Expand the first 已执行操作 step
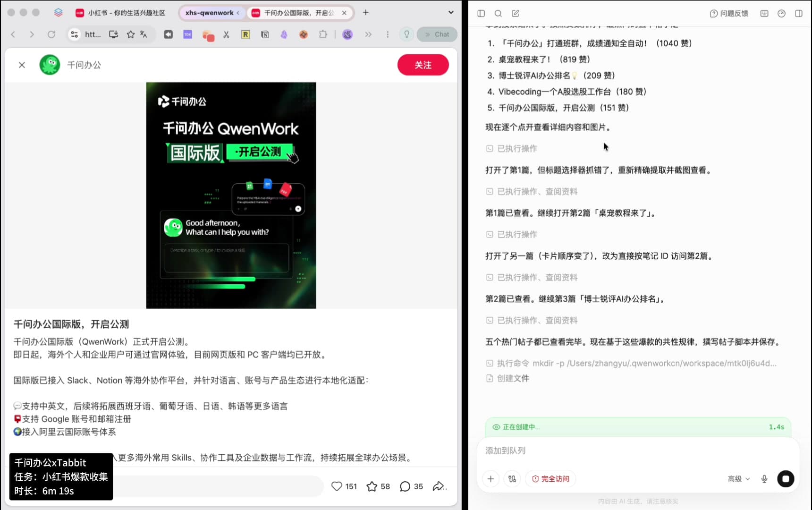Viewport: 812px width, 510px height. 512,149
